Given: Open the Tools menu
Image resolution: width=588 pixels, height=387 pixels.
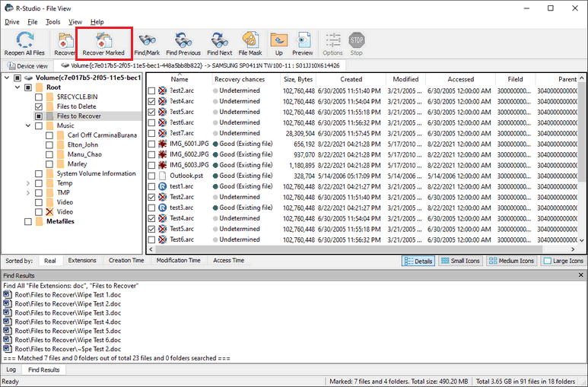Looking at the screenshot, I should coord(52,22).
